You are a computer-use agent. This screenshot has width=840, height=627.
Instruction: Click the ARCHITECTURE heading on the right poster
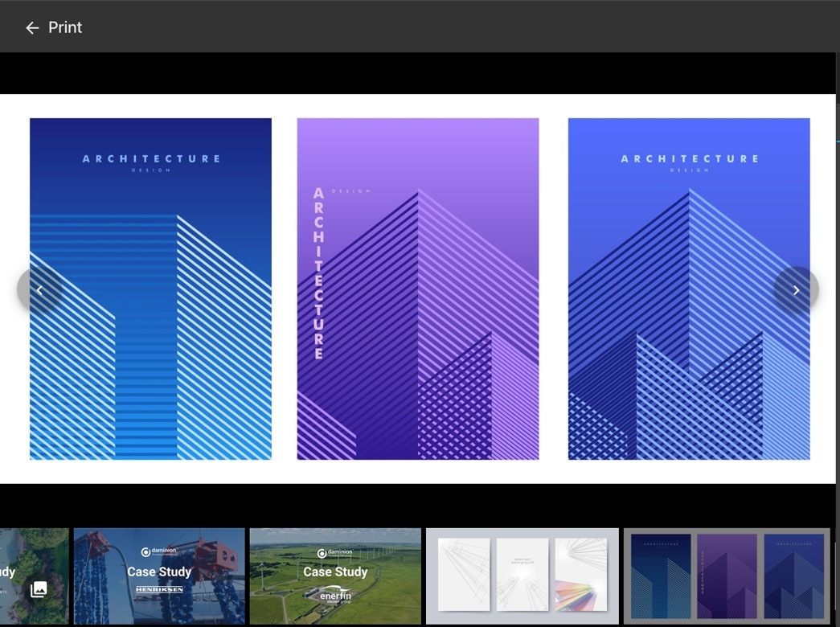point(689,158)
